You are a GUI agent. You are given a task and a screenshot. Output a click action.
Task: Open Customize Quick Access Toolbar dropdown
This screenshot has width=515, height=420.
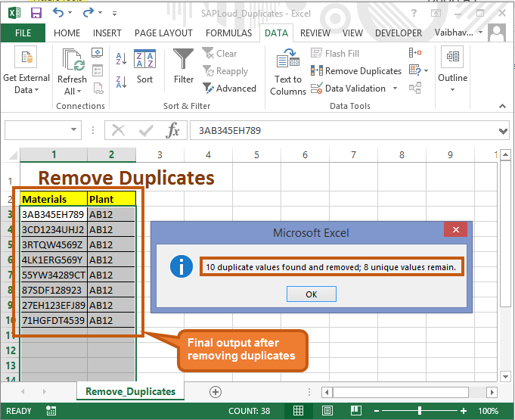[114, 14]
